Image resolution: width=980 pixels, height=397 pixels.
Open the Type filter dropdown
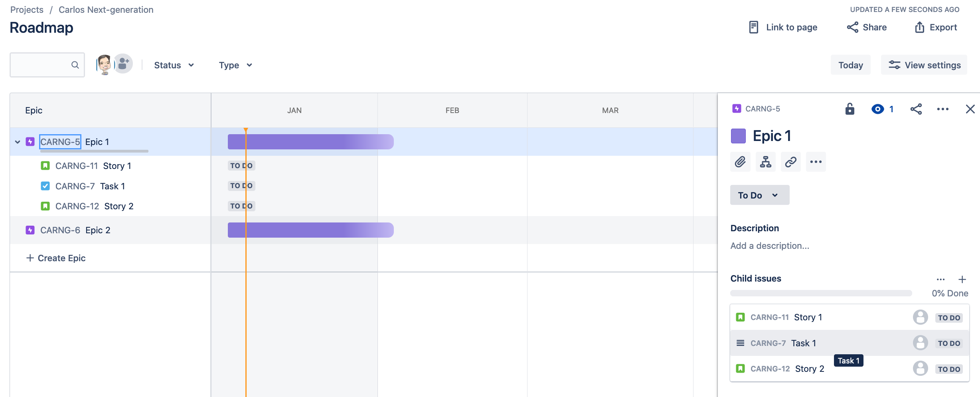pyautogui.click(x=235, y=65)
